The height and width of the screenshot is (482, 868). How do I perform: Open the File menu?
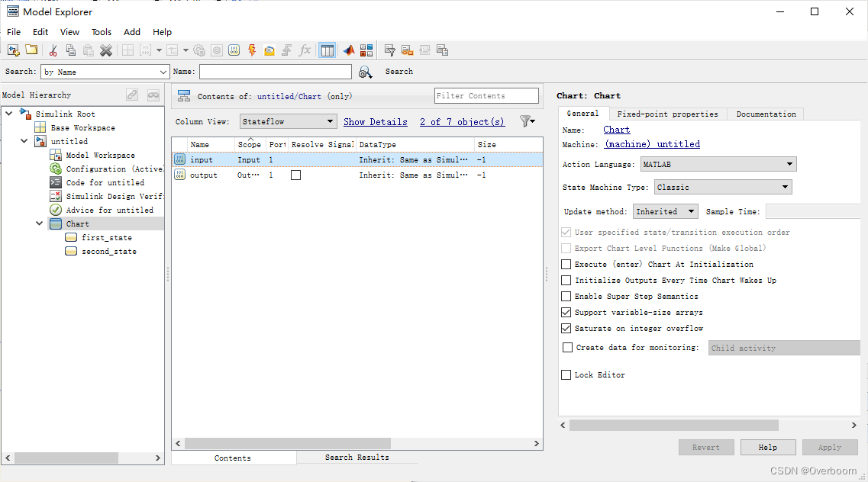[x=14, y=32]
